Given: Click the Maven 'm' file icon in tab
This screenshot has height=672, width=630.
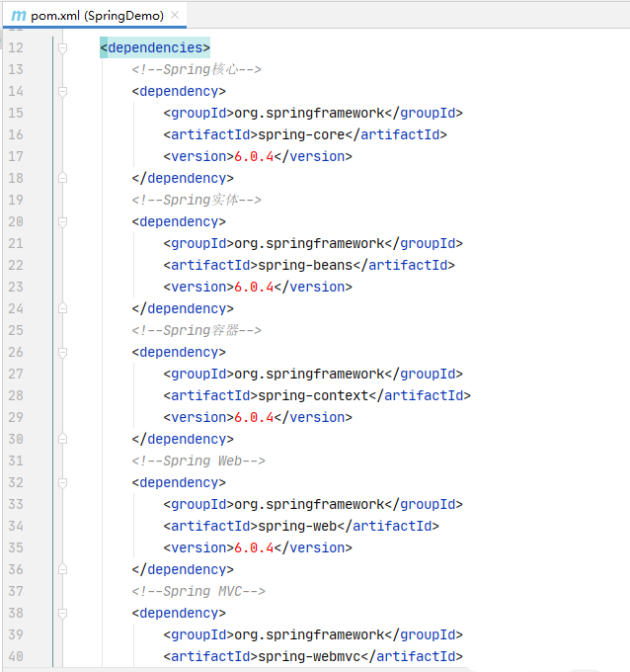Looking at the screenshot, I should [x=19, y=16].
